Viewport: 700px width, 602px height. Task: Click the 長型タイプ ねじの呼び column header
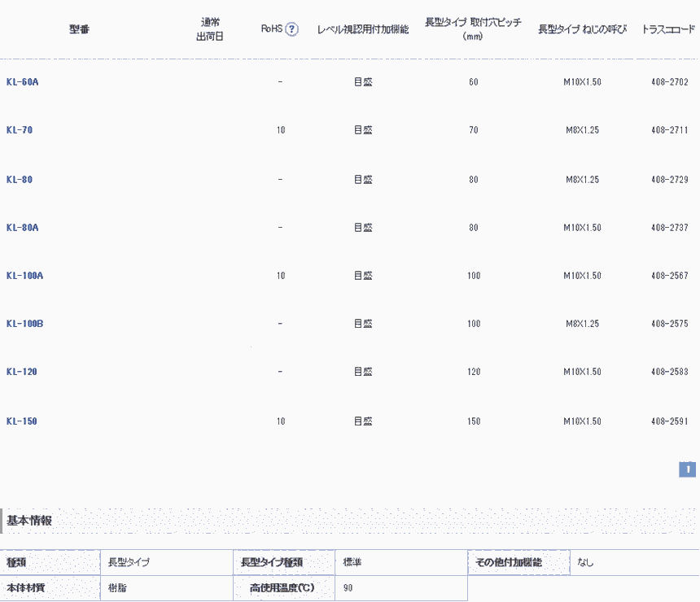582,29
